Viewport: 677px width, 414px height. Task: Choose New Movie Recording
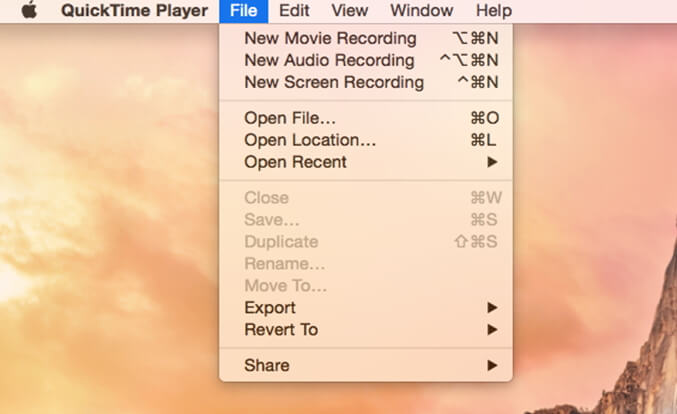366,38
